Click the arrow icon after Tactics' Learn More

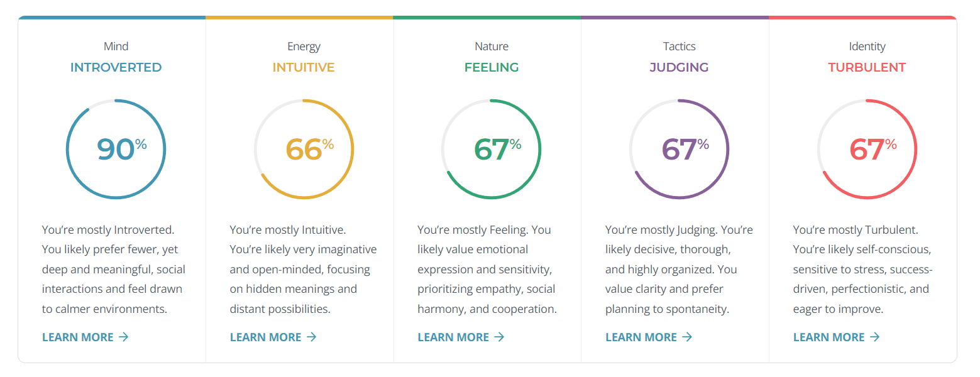(x=687, y=337)
